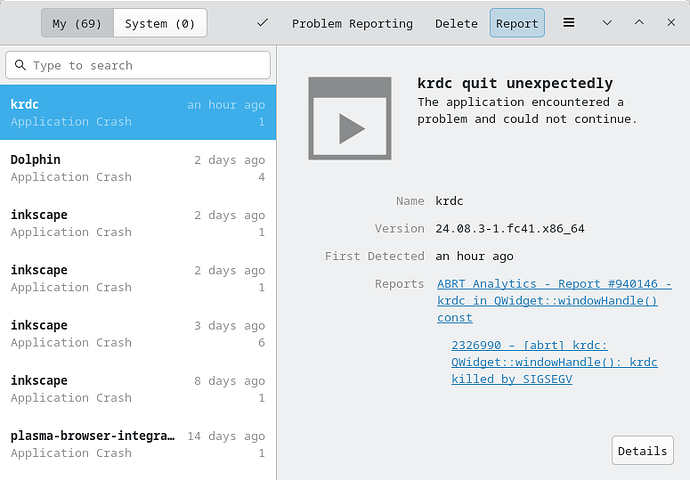Image resolution: width=690 pixels, height=480 pixels.
Task: Click the Problem Reporting title text
Action: pos(352,23)
